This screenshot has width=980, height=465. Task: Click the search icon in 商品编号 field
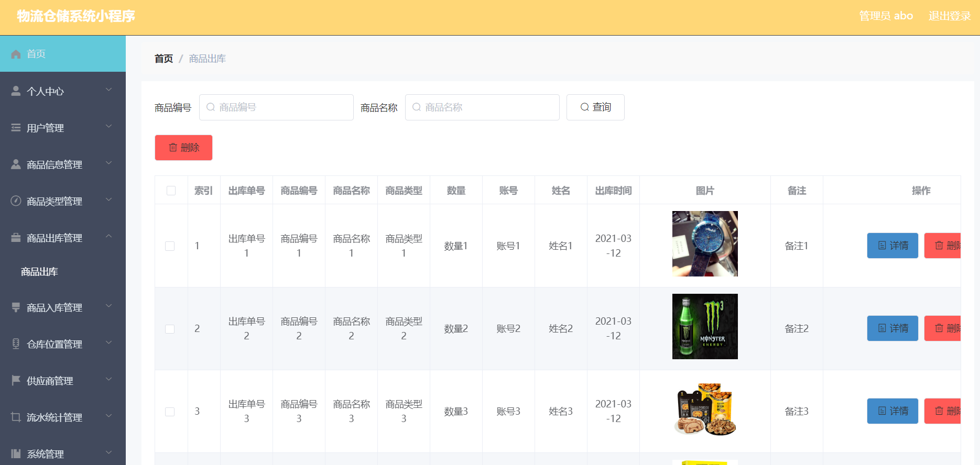tap(211, 107)
